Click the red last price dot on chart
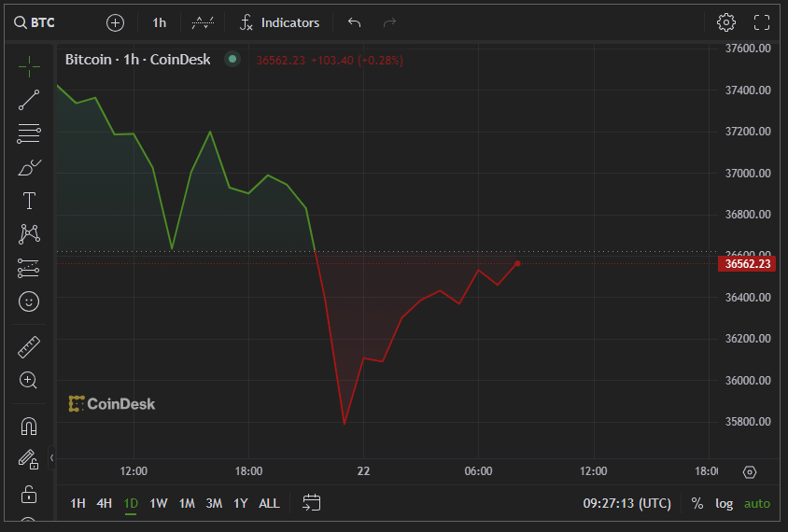788x532 pixels. pyautogui.click(x=517, y=263)
